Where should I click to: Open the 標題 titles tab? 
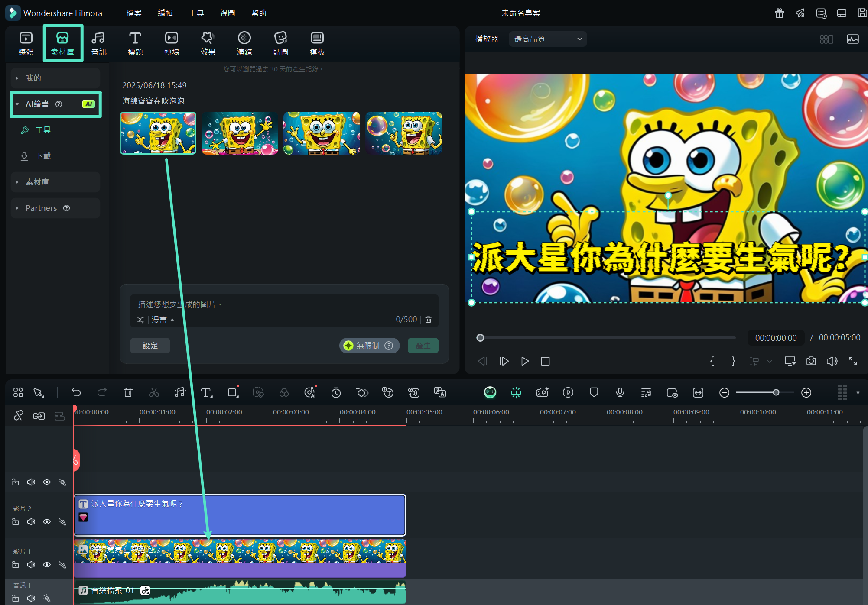pos(135,44)
